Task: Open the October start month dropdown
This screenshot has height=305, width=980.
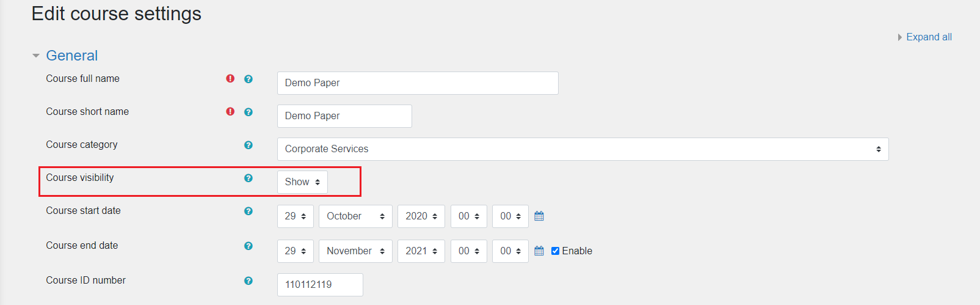Action: 355,216
